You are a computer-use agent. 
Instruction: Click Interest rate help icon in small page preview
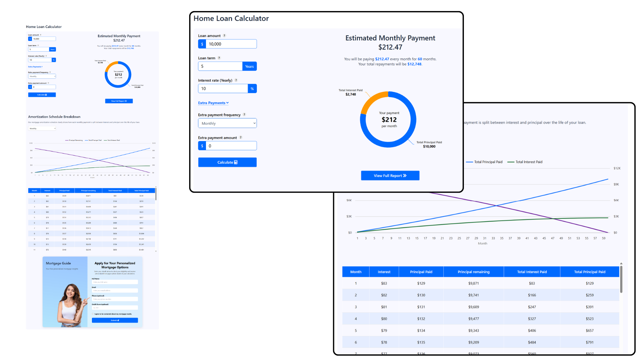[46, 56]
